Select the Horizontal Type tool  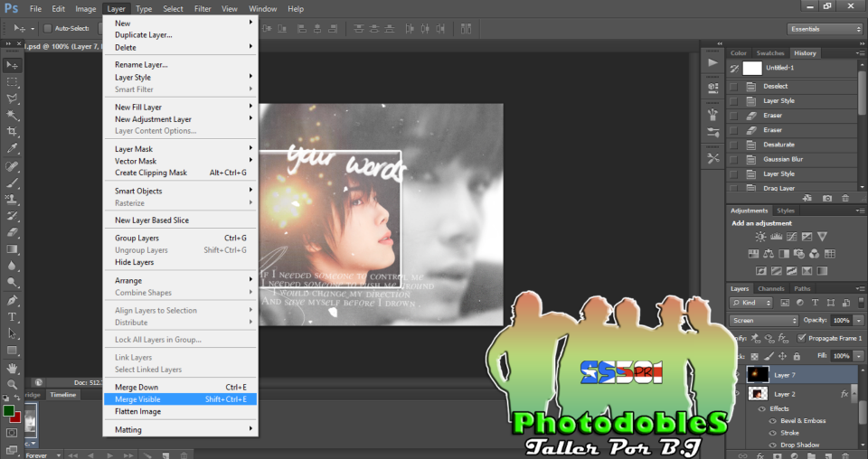pyautogui.click(x=12, y=317)
